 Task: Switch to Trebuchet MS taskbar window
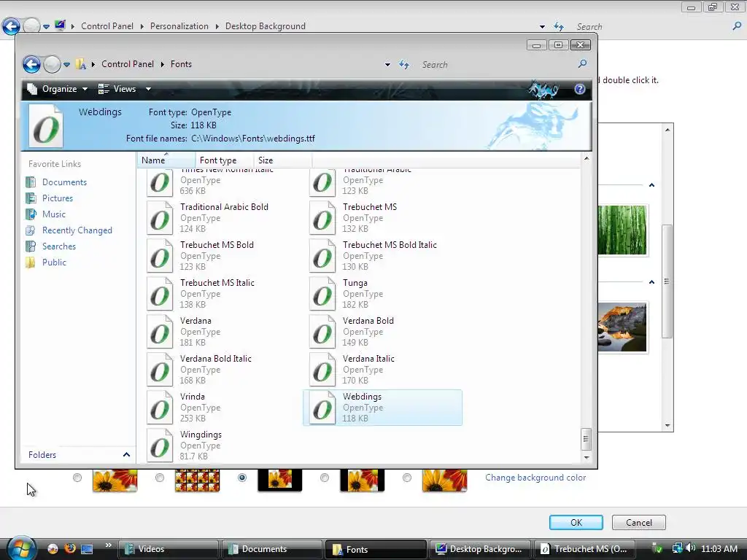584,549
